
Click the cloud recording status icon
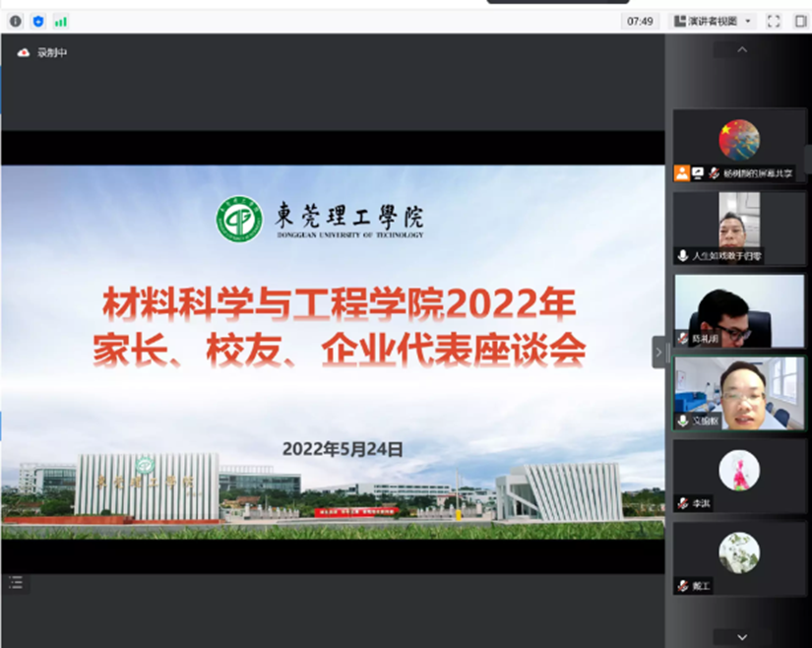click(x=24, y=53)
